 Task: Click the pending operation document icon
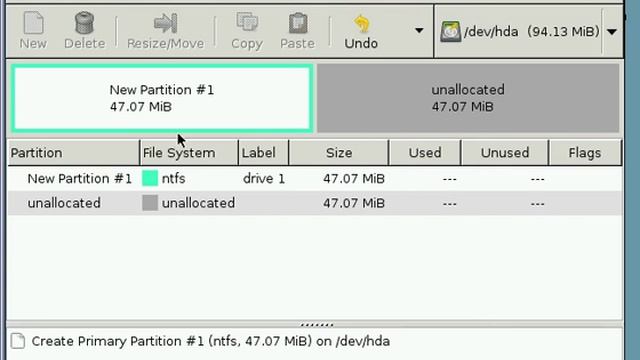pyautogui.click(x=18, y=341)
